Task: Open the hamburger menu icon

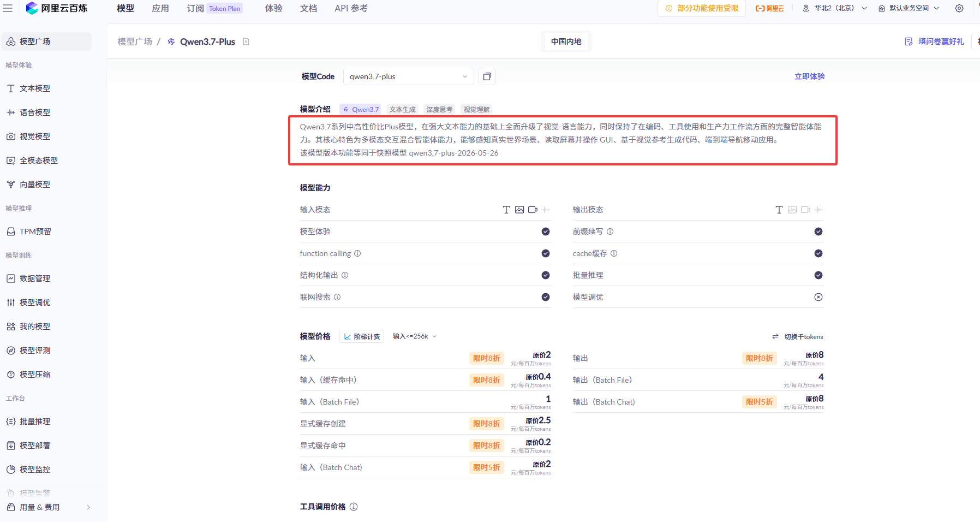Action: [x=8, y=8]
